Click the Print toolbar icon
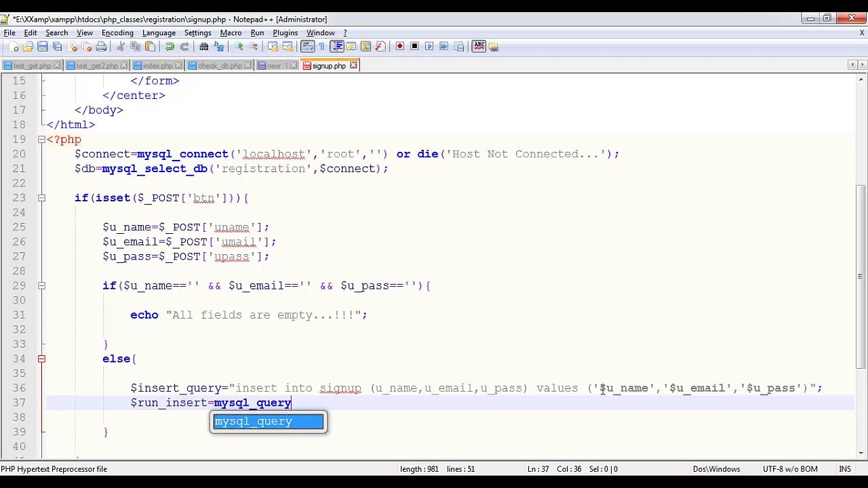The image size is (868, 488). [x=101, y=47]
